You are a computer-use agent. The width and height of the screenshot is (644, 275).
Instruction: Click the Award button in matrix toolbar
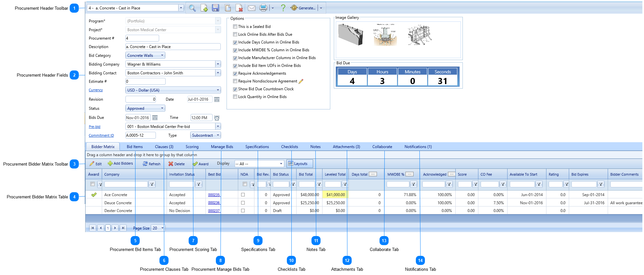(x=201, y=164)
